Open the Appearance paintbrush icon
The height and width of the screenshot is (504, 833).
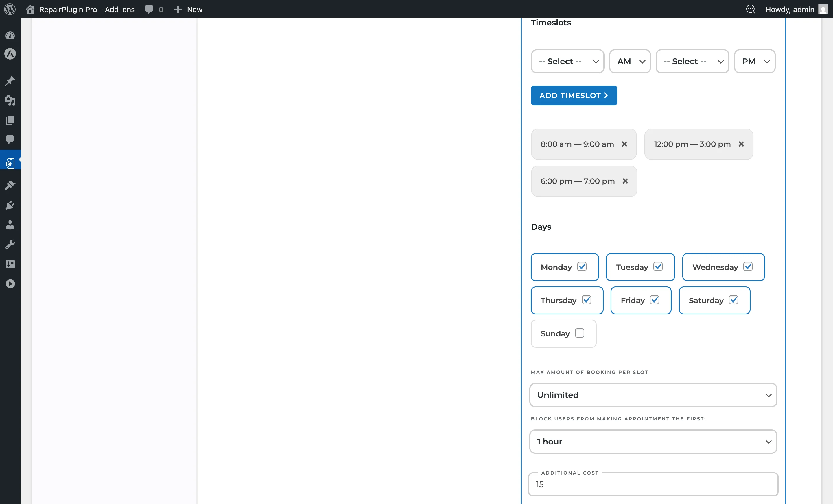[10, 185]
